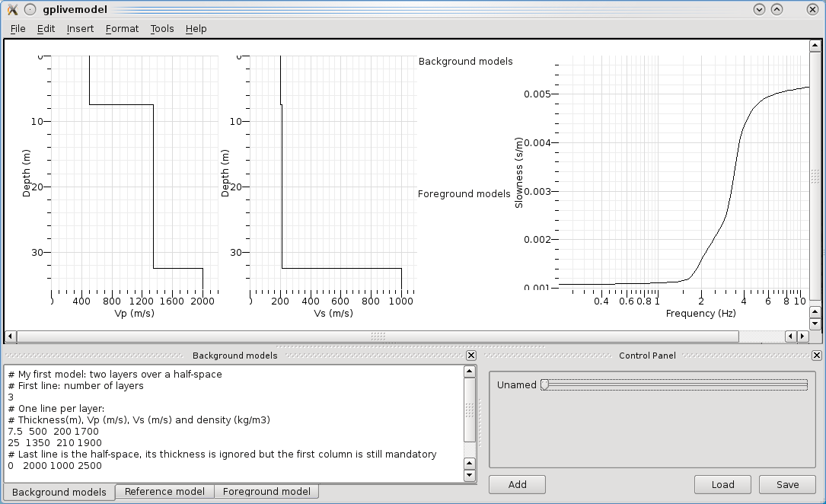Open the Format menu

122,29
